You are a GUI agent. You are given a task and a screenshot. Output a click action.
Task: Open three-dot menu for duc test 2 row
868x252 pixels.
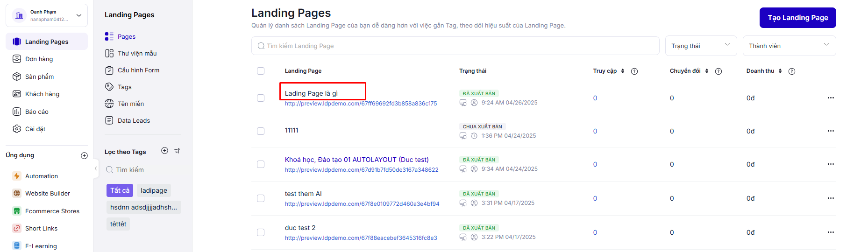coord(830,232)
